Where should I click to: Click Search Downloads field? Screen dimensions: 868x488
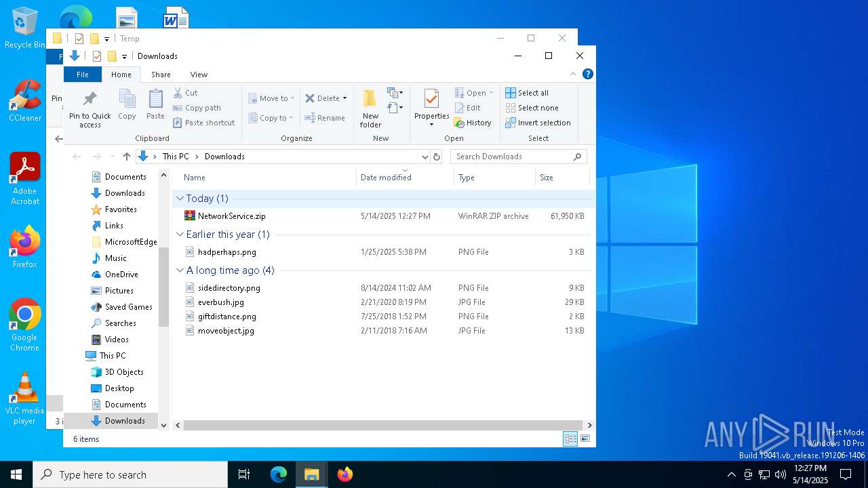pos(519,157)
